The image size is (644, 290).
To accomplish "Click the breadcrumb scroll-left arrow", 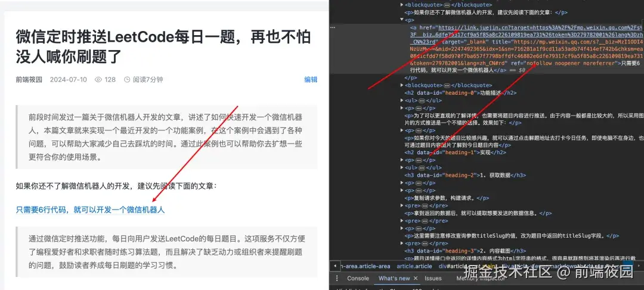I will [335, 266].
